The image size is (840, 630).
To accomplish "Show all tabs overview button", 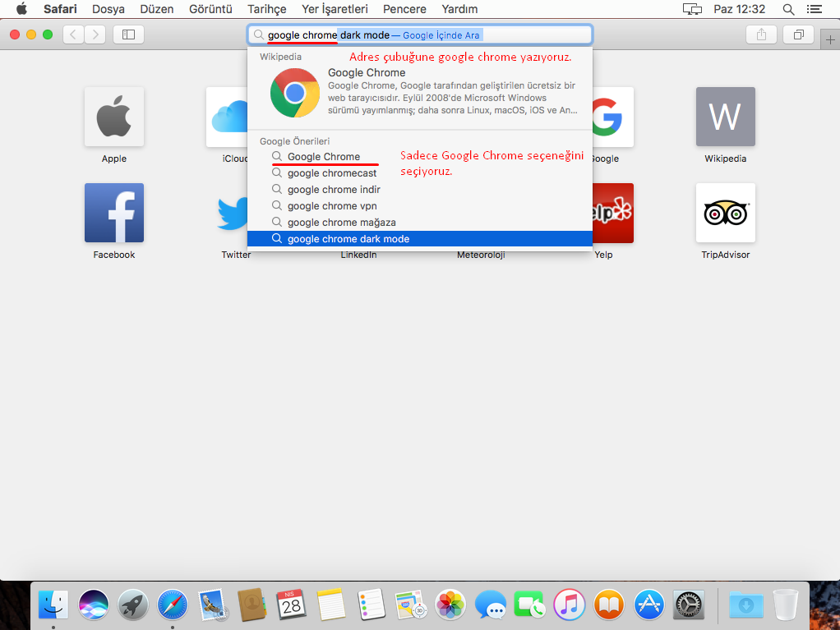I will tap(798, 34).
